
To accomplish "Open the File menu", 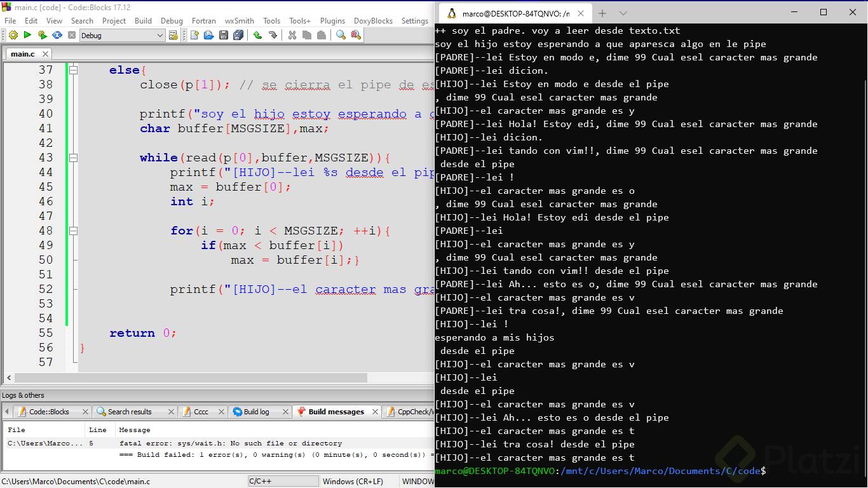I will 10,21.
